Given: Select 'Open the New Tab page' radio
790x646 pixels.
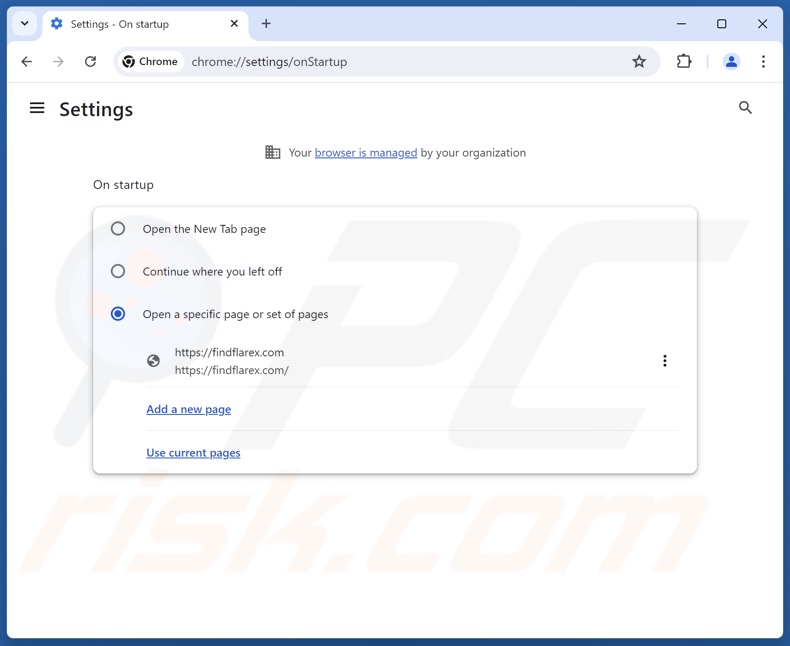Looking at the screenshot, I should [118, 229].
